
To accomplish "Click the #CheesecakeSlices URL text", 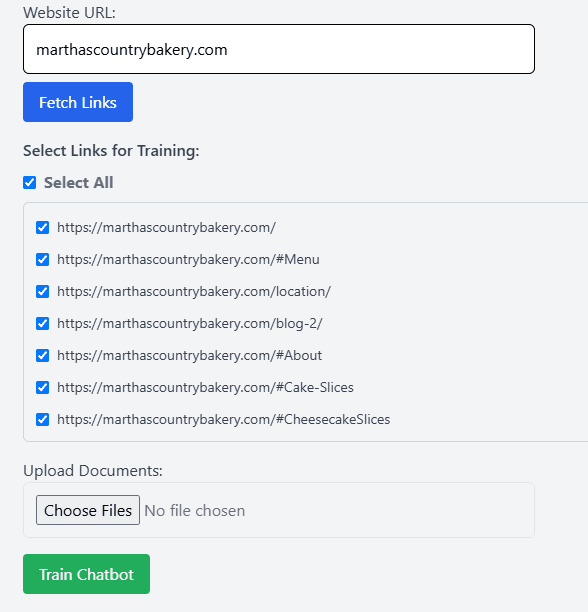I will 224,419.
